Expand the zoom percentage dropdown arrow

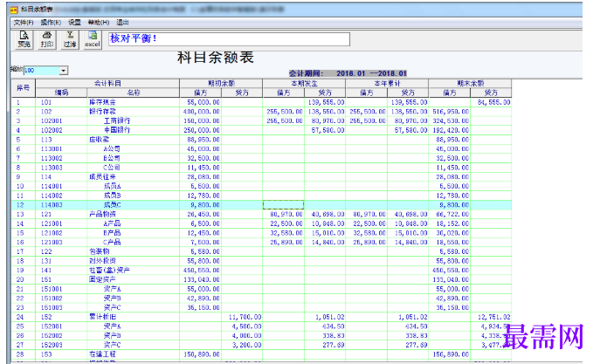pyautogui.click(x=64, y=71)
